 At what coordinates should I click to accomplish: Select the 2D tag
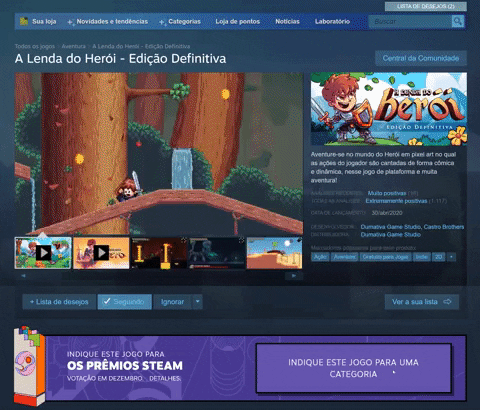(439, 257)
